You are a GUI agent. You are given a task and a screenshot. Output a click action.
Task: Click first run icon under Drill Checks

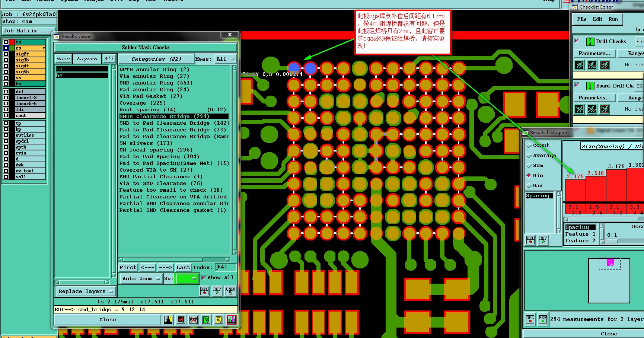[x=580, y=65]
